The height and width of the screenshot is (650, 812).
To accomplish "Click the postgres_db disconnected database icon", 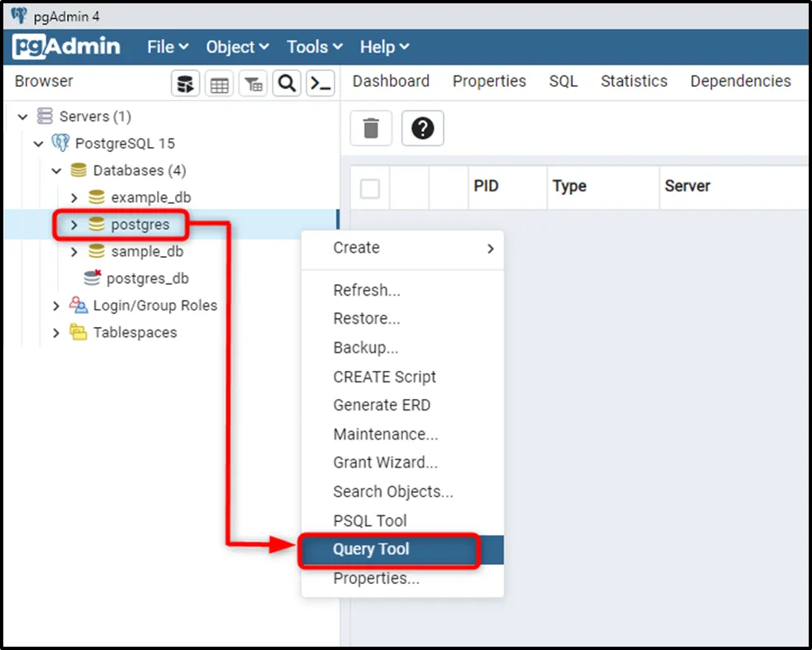I will (93, 278).
